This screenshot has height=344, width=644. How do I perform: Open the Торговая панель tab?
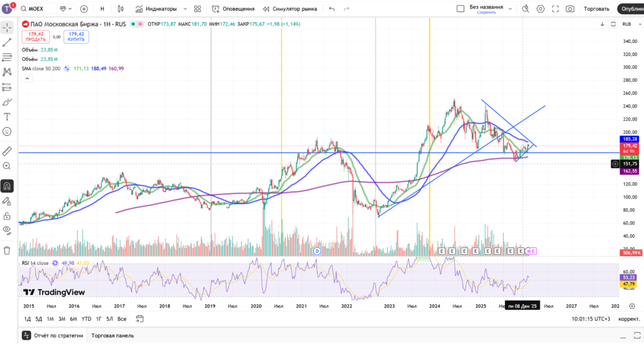pyautogui.click(x=113, y=335)
